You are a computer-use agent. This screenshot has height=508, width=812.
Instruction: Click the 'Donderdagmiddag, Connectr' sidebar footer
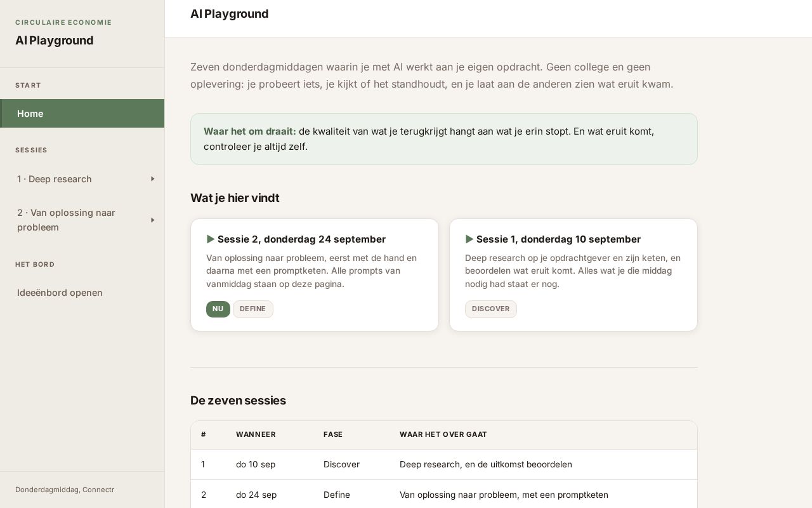[x=65, y=490]
